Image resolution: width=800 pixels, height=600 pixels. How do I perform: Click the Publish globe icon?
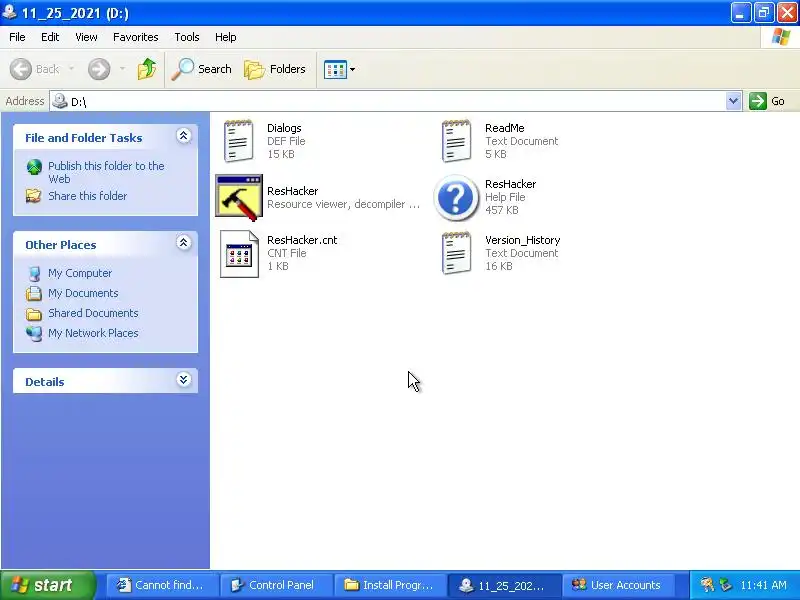(34, 167)
